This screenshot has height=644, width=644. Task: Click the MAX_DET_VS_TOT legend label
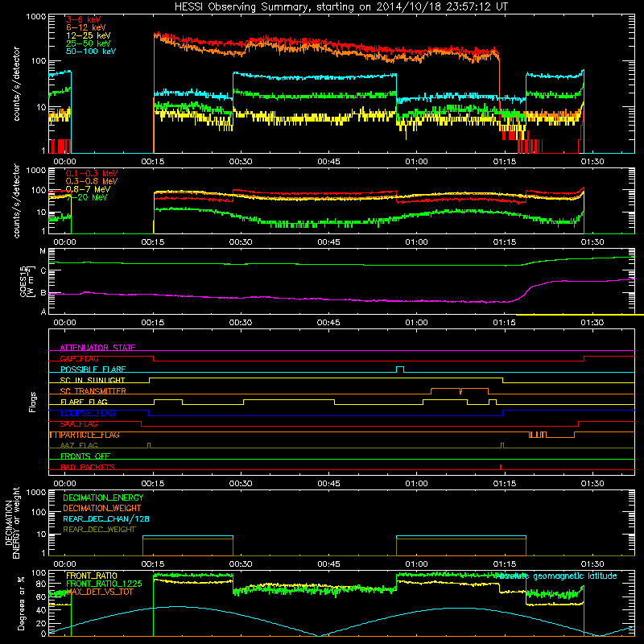pos(99,592)
